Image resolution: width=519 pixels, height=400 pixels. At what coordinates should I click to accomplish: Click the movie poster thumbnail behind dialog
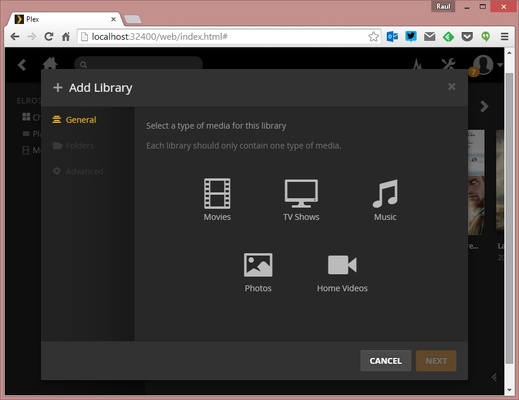[x=476, y=182]
